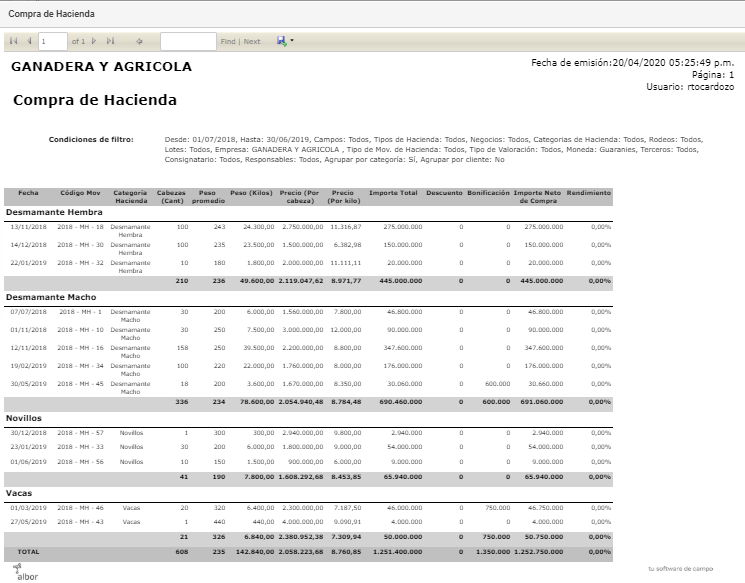
Task: Click the Código Mov column header
Action: pyautogui.click(x=80, y=193)
